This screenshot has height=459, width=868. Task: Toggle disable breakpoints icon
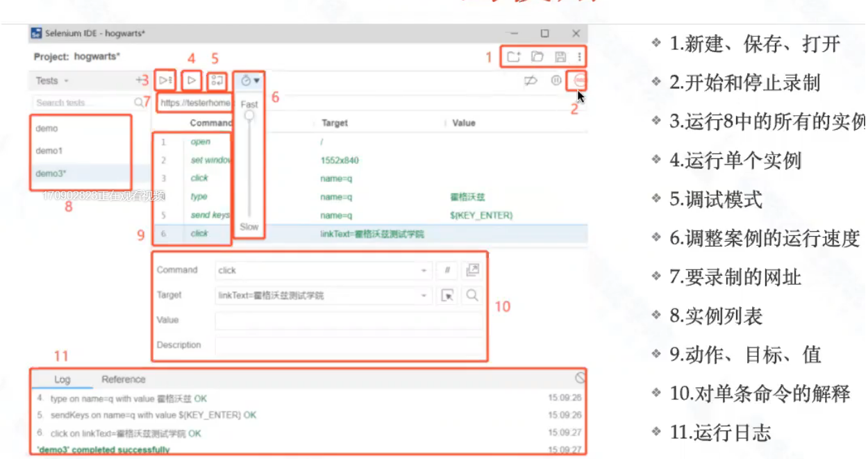530,81
